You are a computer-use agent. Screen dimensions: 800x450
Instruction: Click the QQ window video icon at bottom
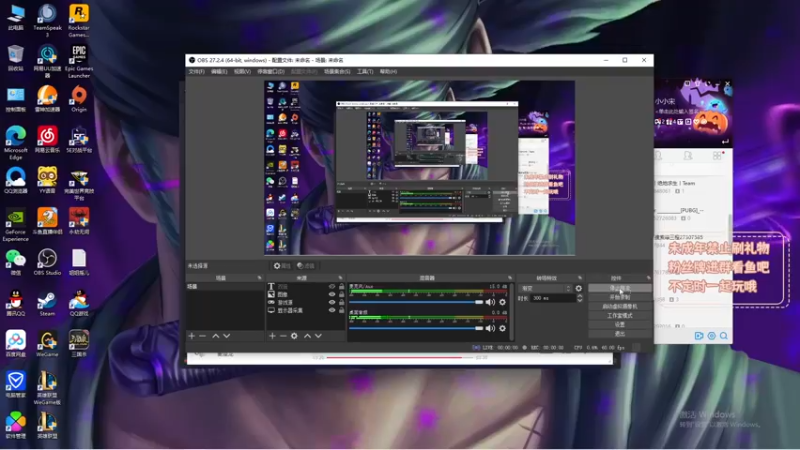pos(699,336)
